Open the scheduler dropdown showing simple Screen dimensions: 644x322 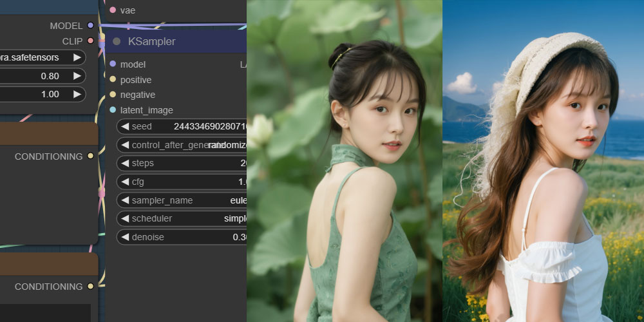(182, 218)
